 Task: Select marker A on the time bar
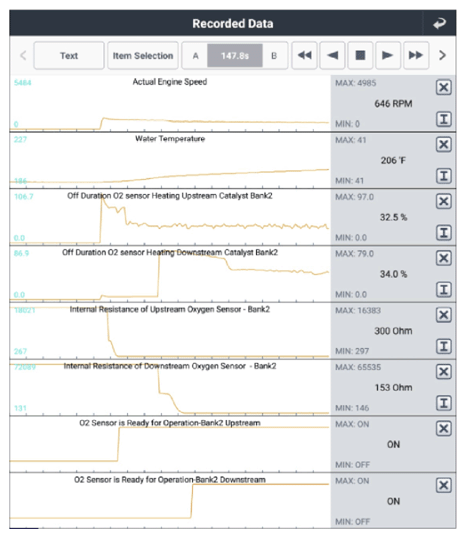[195, 56]
